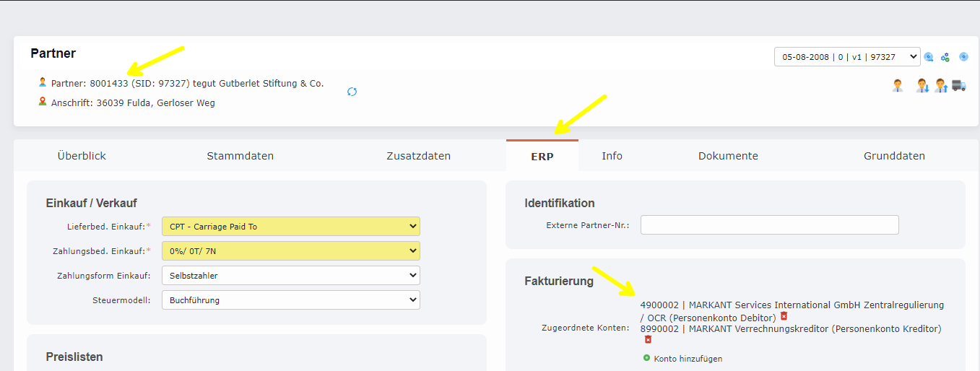Screen dimensions: 980x371
Task: Click the person icon with down arrow
Action: [x=922, y=86]
